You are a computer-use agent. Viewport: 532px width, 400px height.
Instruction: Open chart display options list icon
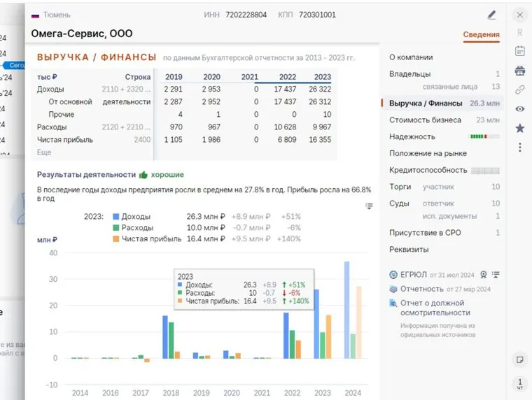tap(369, 206)
